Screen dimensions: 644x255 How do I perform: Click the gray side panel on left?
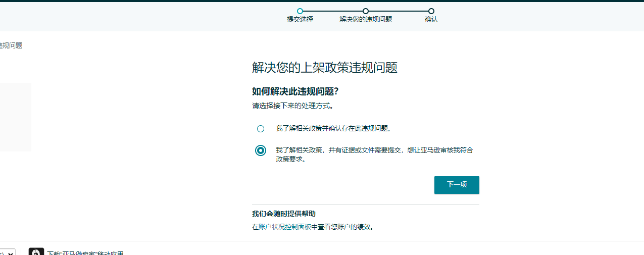[15, 117]
